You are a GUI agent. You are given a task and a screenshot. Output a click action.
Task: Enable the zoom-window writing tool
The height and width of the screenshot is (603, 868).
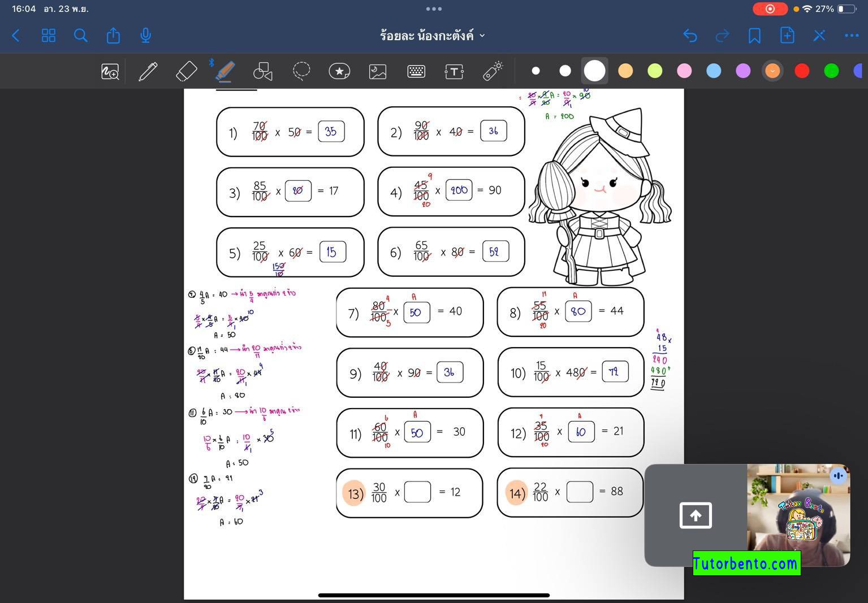pyautogui.click(x=110, y=71)
